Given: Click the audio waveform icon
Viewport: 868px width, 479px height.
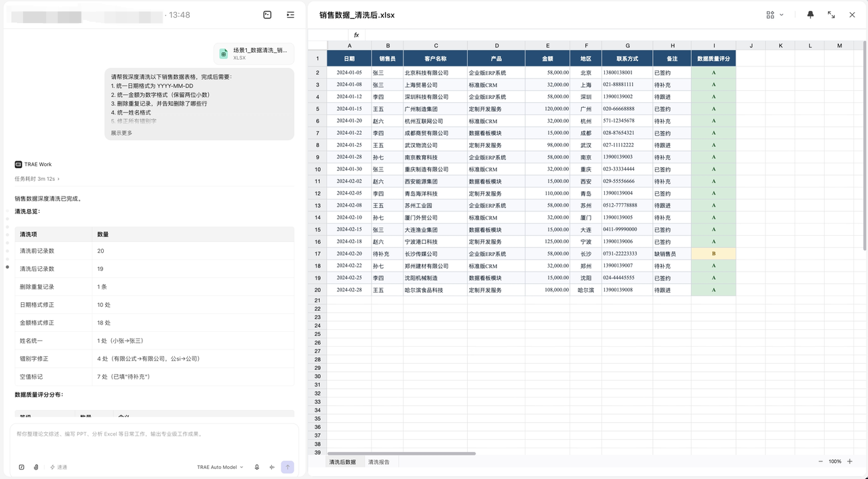Looking at the screenshot, I should [x=272, y=467].
